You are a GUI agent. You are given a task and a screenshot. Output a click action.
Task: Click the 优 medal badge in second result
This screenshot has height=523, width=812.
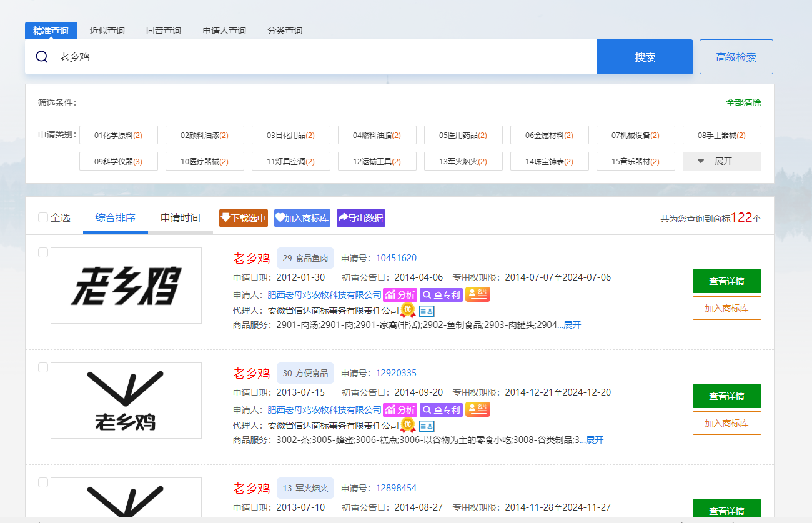(x=408, y=426)
